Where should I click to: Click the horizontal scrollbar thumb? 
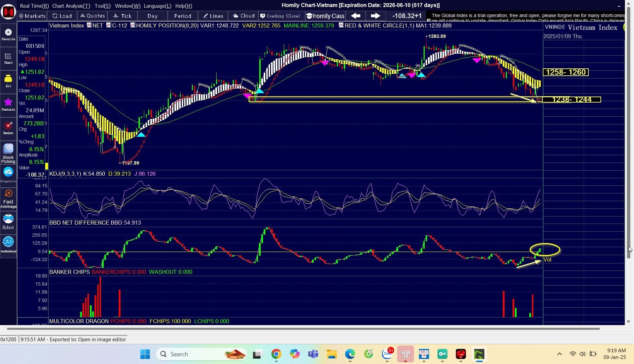[x=303, y=329]
